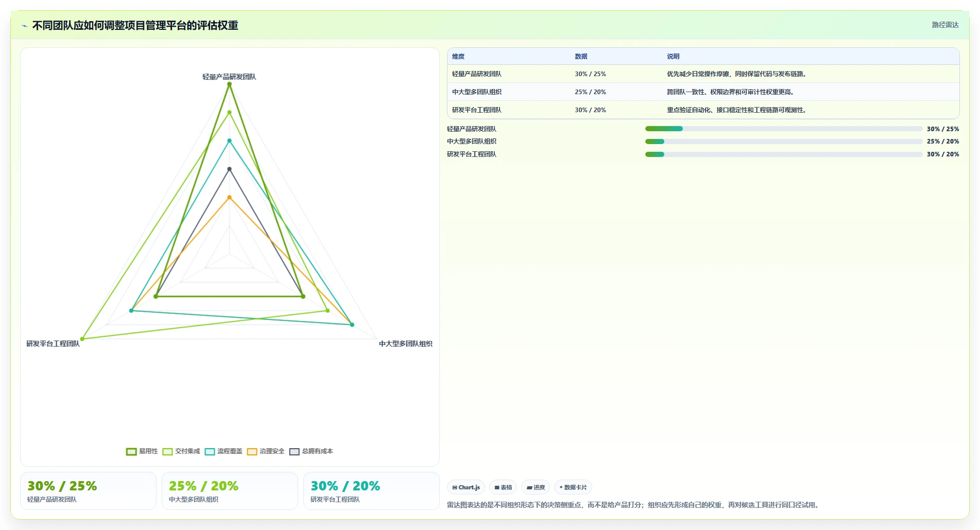
Task: Click description 优先减少日常操作摩擦
Action: coord(736,74)
